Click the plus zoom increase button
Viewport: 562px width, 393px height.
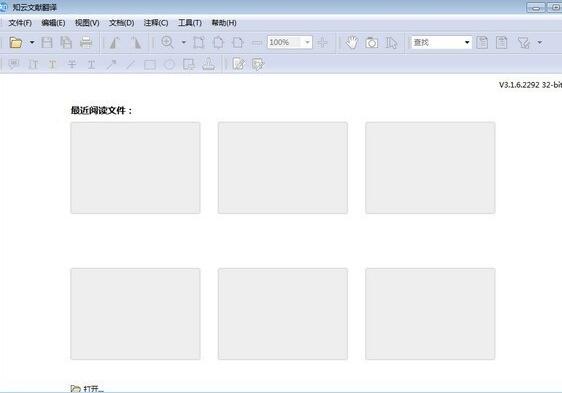tap(322, 43)
